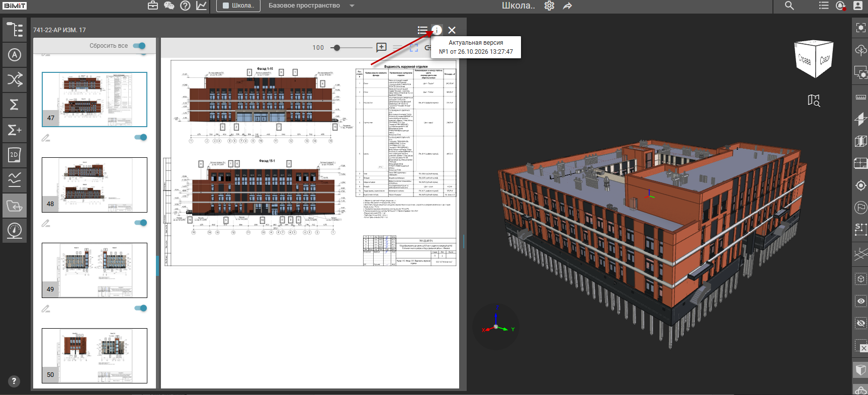Open the user profile icon
868x395 pixels.
coord(858,6)
